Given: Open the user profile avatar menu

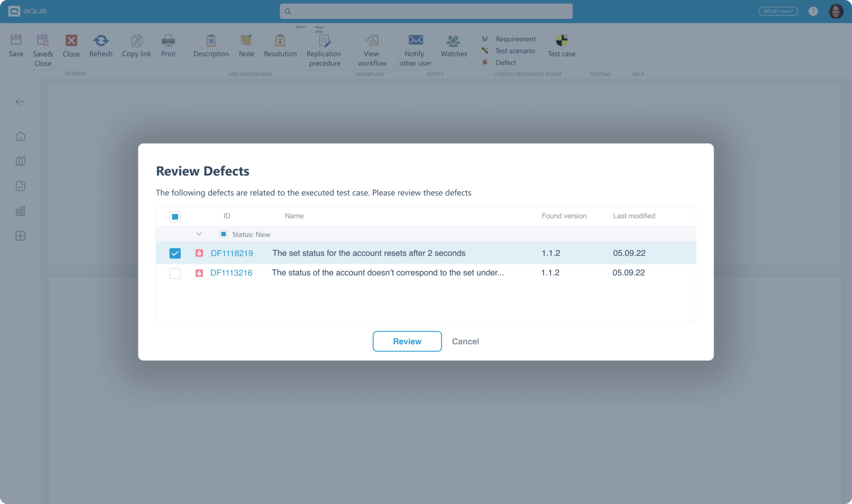Looking at the screenshot, I should 836,11.
